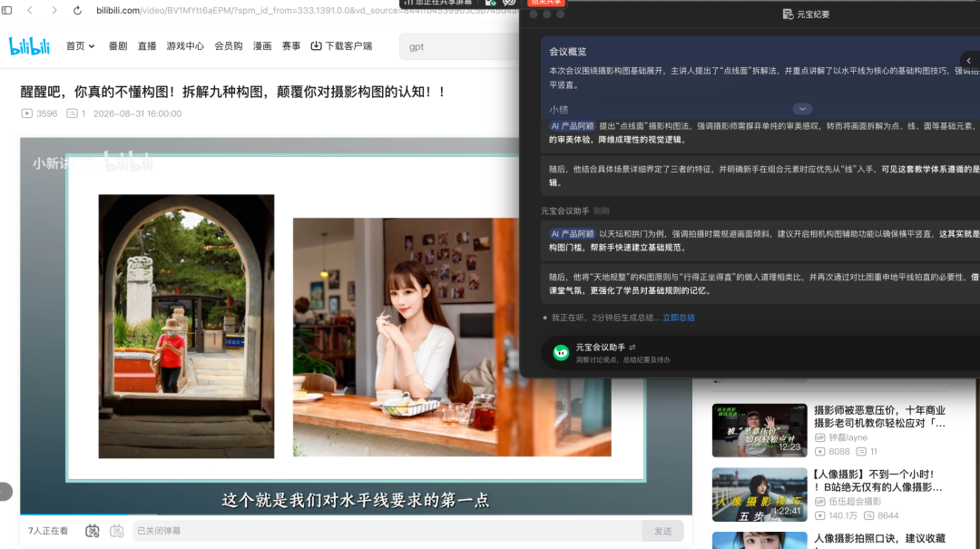The width and height of the screenshot is (980, 549).
Task: Click 下载客户端 download link
Action: pyautogui.click(x=341, y=46)
